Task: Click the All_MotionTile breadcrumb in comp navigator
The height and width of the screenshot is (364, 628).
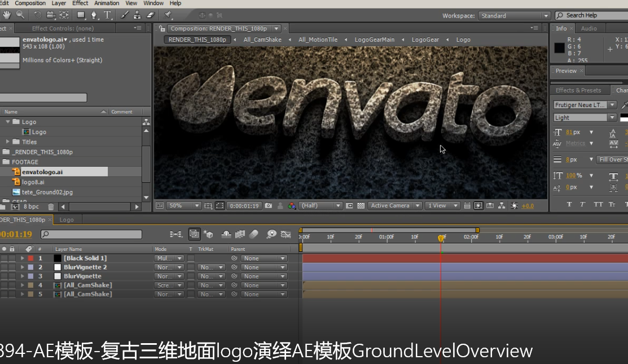Action: coord(318,39)
